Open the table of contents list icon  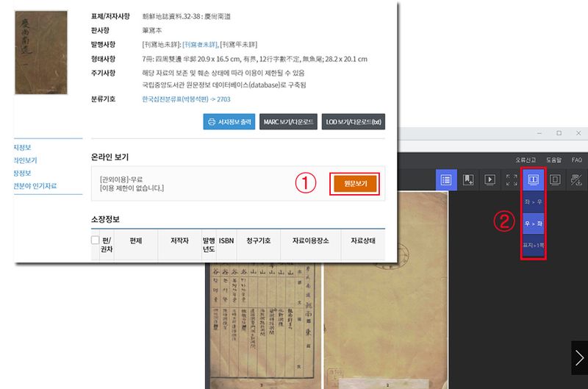[445, 179]
